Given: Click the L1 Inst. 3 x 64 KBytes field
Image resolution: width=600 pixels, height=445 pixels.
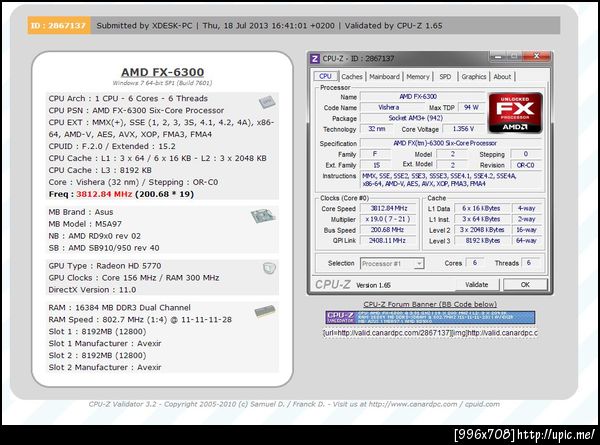Looking at the screenshot, I should click(481, 219).
